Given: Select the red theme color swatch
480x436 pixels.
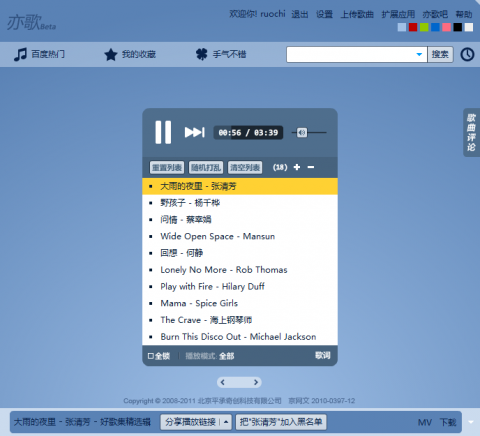Looking at the screenshot, I should coord(413,27).
